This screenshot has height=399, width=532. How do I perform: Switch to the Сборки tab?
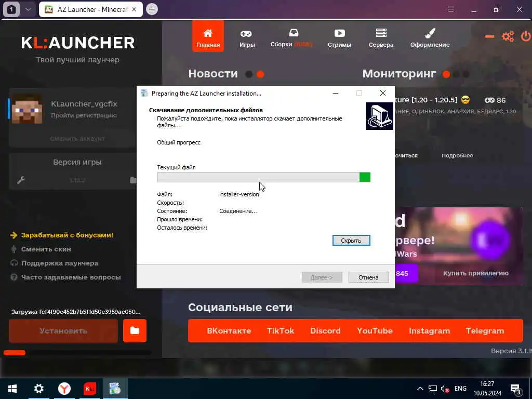coord(291,38)
